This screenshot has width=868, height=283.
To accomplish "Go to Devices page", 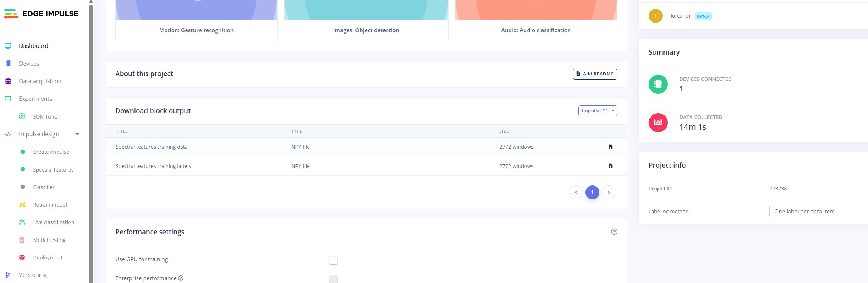I will [x=29, y=64].
